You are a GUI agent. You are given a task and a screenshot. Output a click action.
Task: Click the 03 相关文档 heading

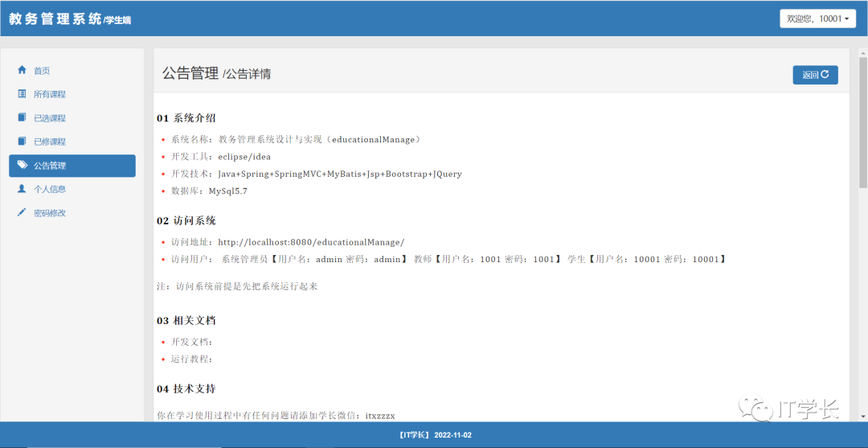point(186,321)
